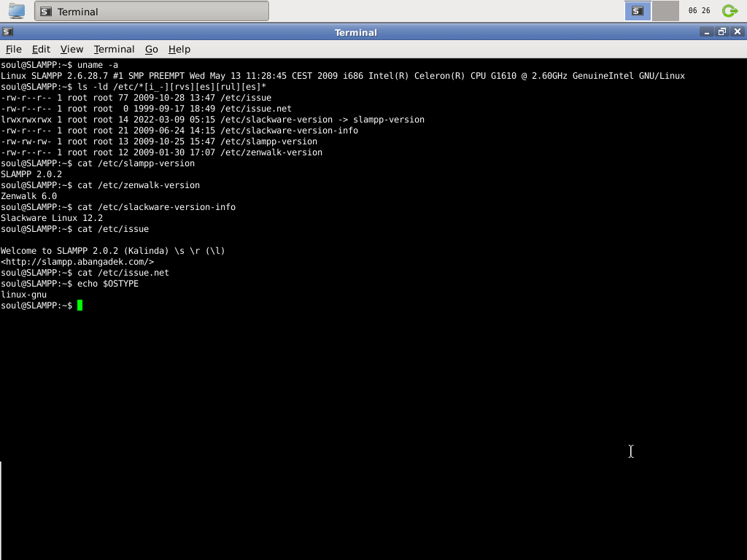Minimize the Terminal window
The height and width of the screenshot is (560, 747).
[x=706, y=32]
